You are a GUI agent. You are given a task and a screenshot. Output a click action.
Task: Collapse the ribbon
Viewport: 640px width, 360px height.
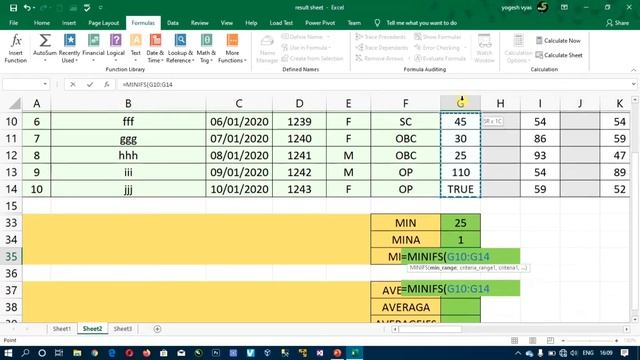click(633, 70)
